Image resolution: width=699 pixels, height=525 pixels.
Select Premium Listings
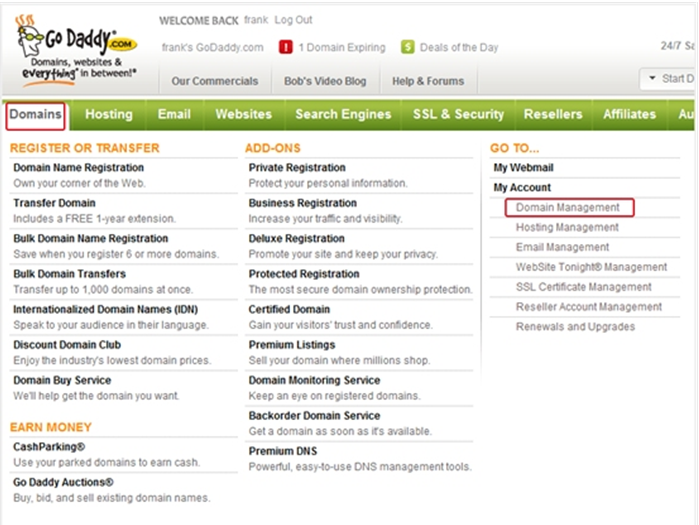[292, 345]
